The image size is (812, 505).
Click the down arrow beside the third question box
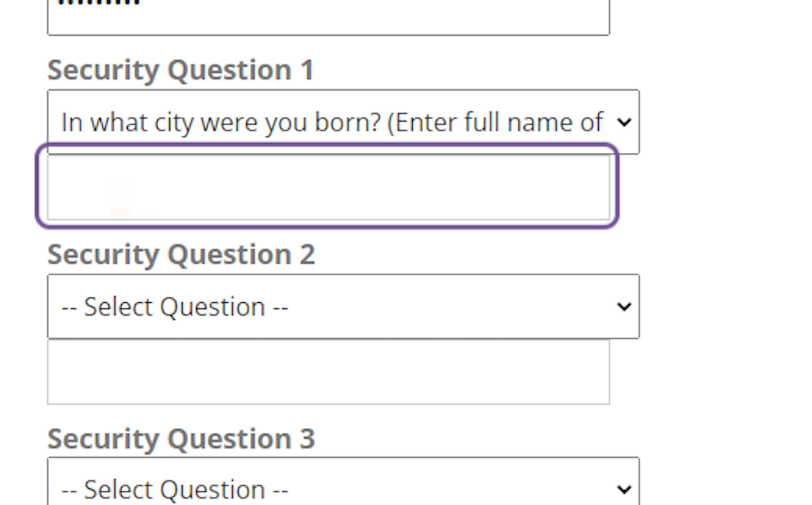tap(623, 488)
